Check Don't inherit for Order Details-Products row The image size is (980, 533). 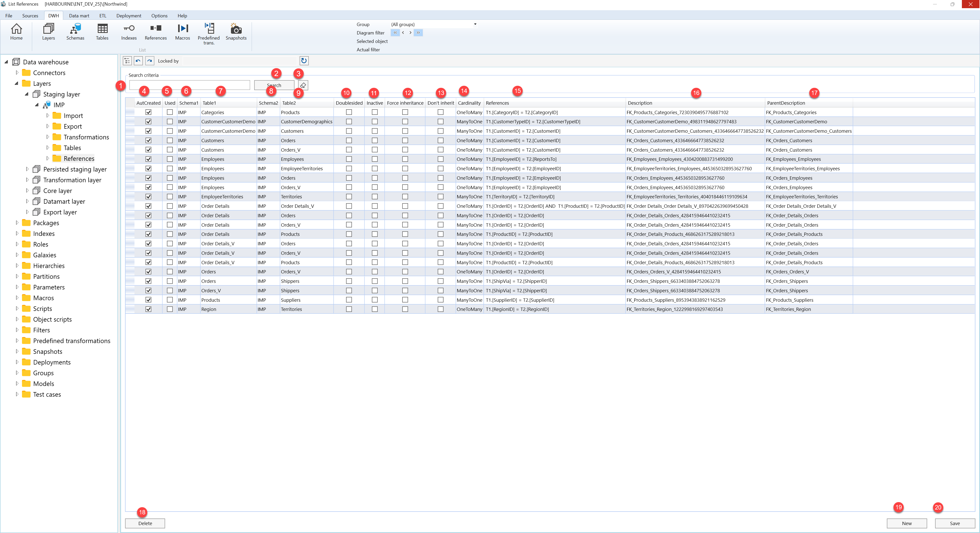[440, 234]
